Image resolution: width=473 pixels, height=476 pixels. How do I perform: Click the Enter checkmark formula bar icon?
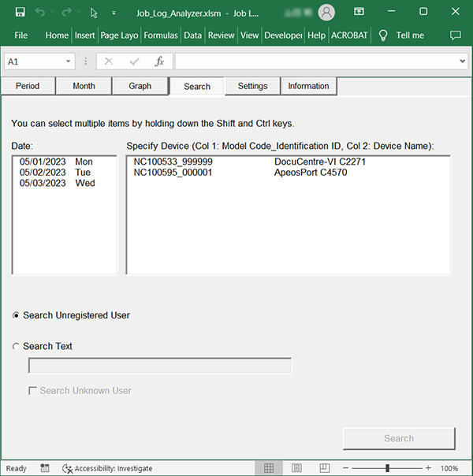134,61
